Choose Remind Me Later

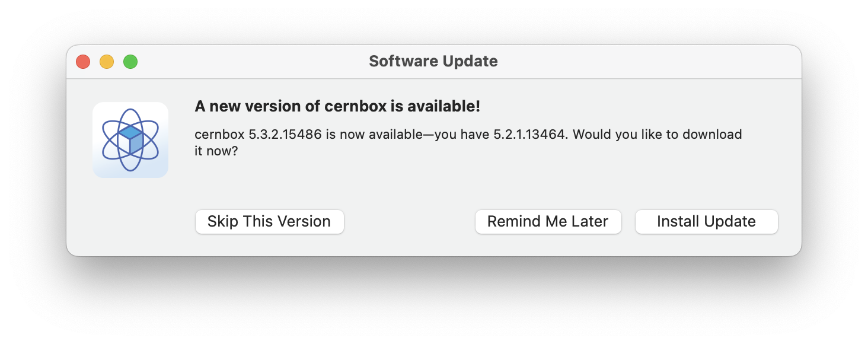point(548,222)
